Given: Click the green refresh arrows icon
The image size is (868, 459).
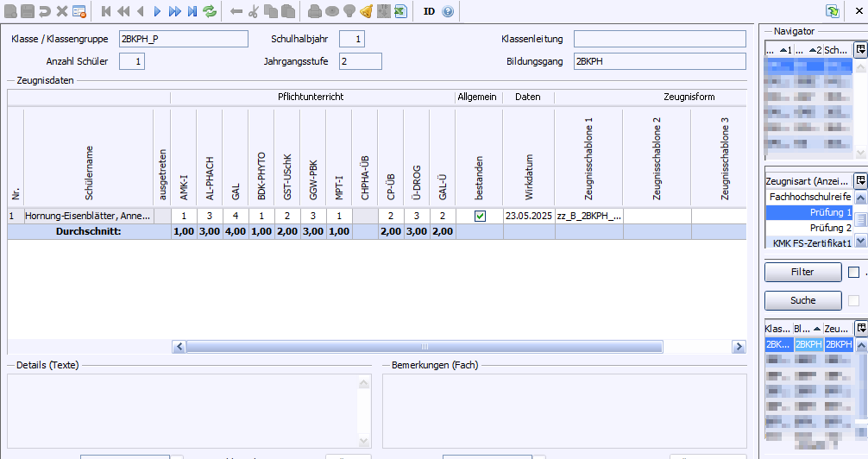Looking at the screenshot, I should tap(209, 11).
